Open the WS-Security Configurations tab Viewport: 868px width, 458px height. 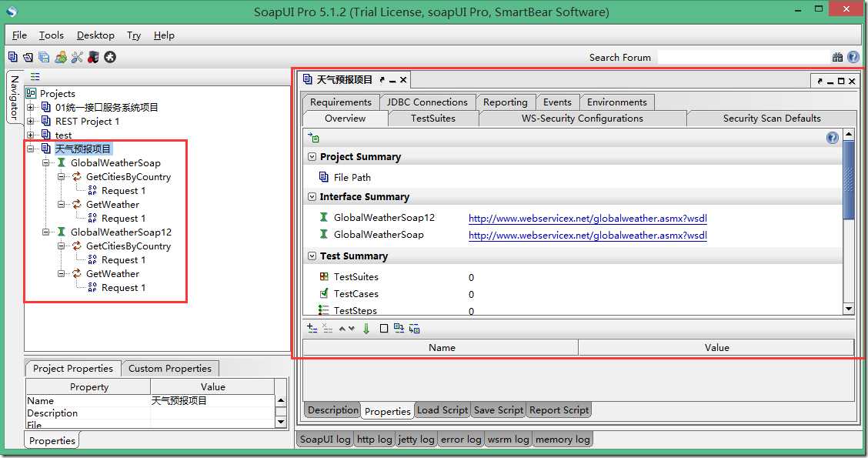[583, 119]
